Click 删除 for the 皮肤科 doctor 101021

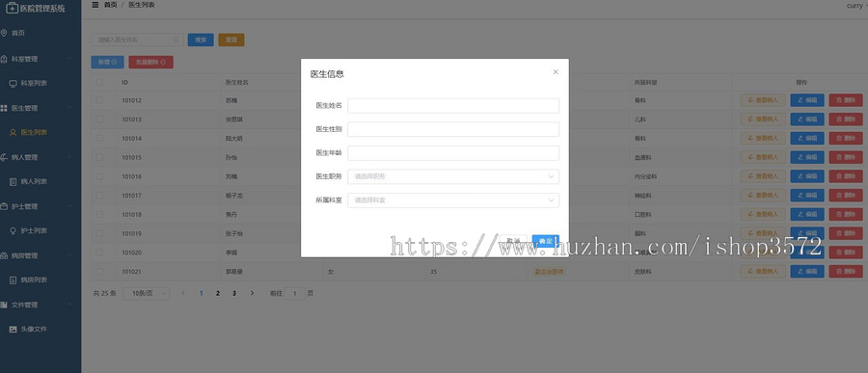(845, 271)
